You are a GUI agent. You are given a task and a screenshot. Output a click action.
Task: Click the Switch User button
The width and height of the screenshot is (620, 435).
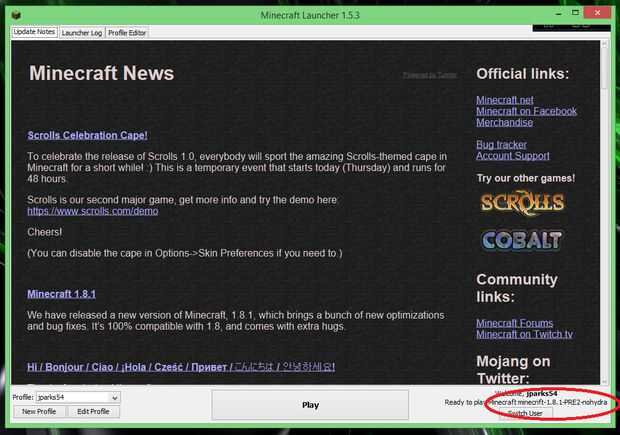(x=525, y=413)
